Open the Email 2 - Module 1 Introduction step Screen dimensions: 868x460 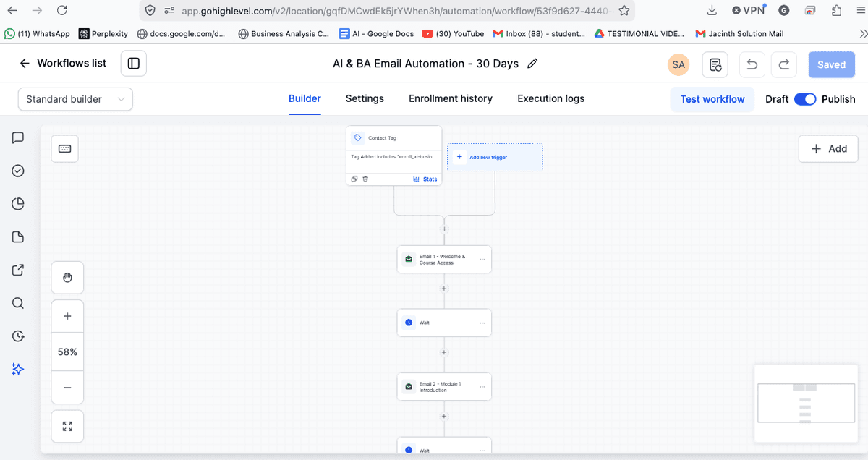click(x=444, y=387)
